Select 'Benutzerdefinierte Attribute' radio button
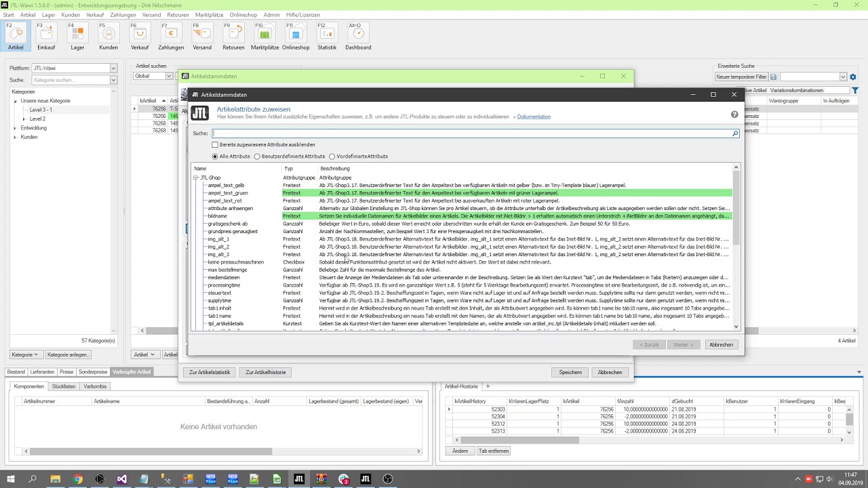Screen dimensions: 868x488 pos(257,156)
